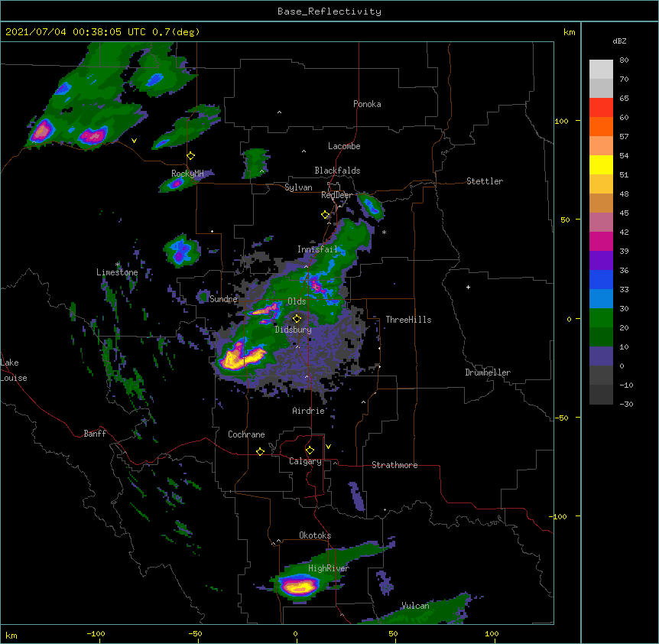Click the Lake Louise label
The height and width of the screenshot is (644, 659).
point(14,370)
